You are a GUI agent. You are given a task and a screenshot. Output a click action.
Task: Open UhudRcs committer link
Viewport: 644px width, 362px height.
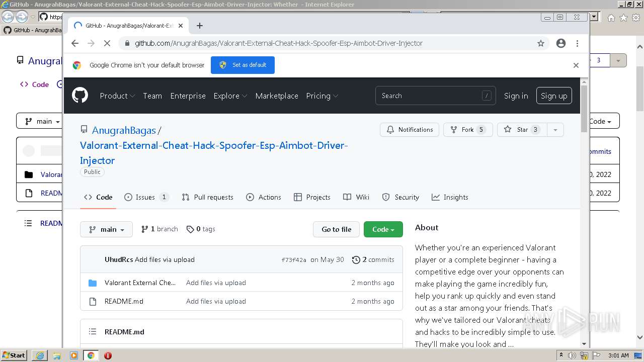(119, 259)
